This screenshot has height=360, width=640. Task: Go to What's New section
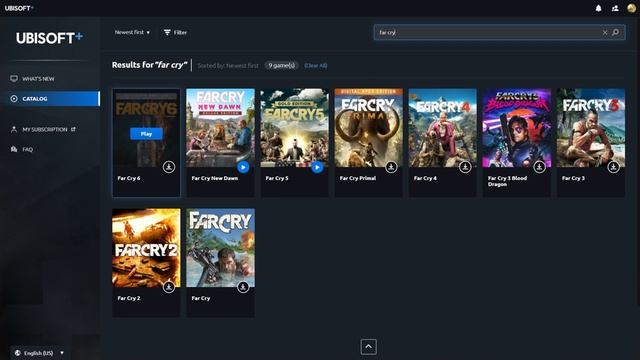click(x=38, y=79)
